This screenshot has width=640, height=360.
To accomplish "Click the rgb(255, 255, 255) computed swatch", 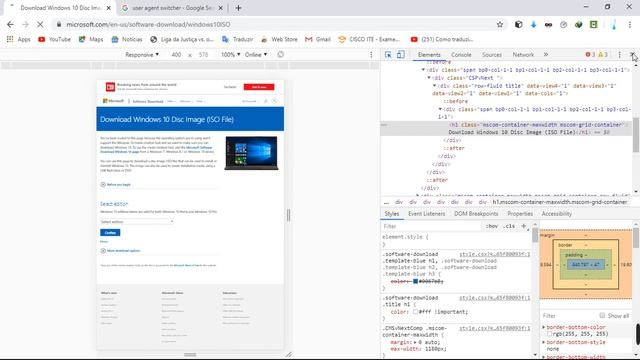I will click(x=549, y=334).
